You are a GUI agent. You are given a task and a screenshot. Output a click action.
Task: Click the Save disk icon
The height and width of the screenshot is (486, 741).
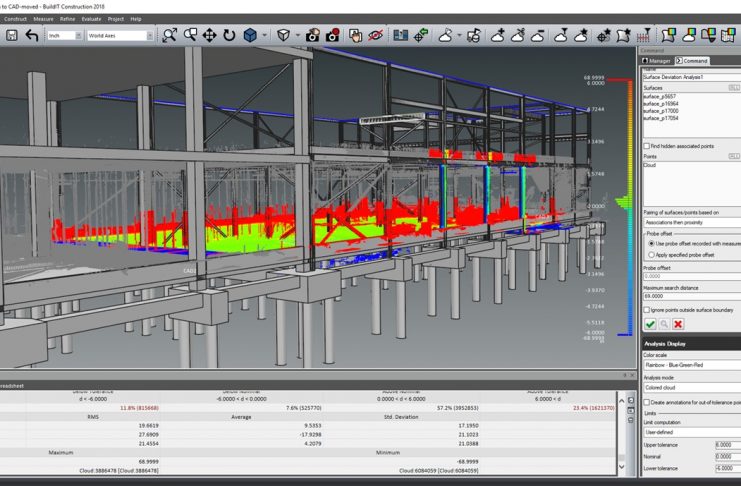12,35
